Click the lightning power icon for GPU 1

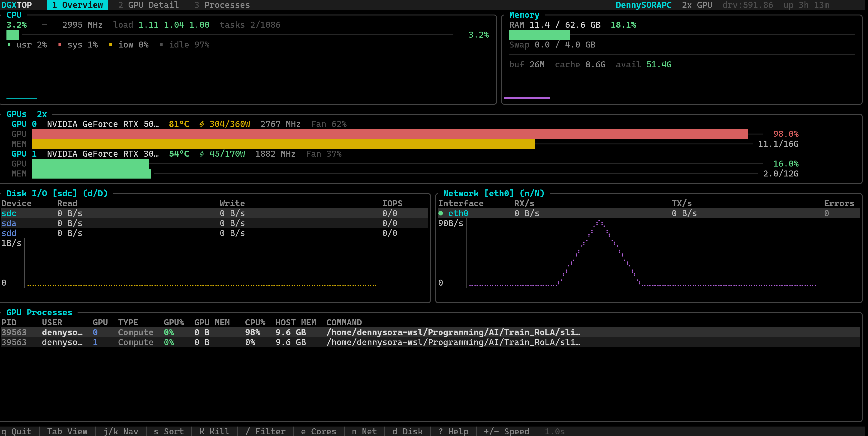202,154
